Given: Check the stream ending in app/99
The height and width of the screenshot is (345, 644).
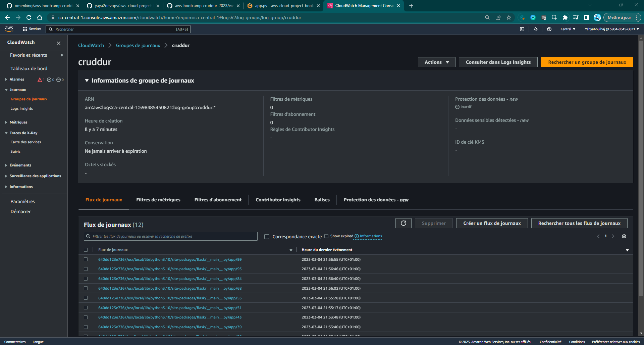Looking at the screenshot, I should [x=86, y=259].
